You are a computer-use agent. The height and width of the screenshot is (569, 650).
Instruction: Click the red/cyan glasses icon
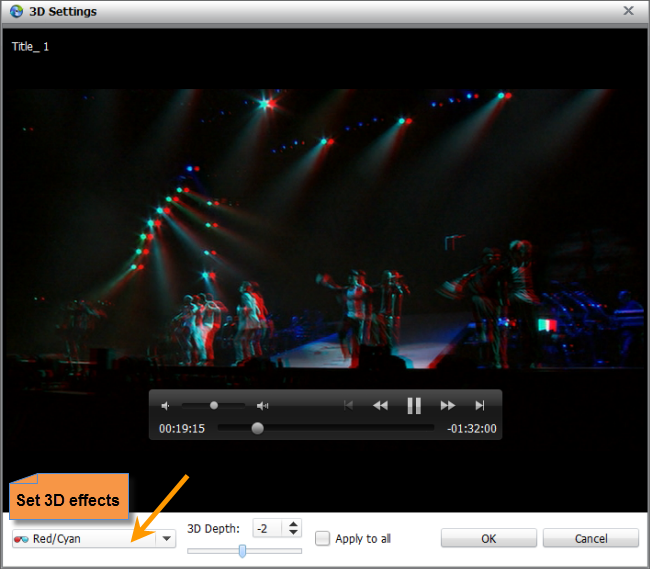tap(21, 539)
